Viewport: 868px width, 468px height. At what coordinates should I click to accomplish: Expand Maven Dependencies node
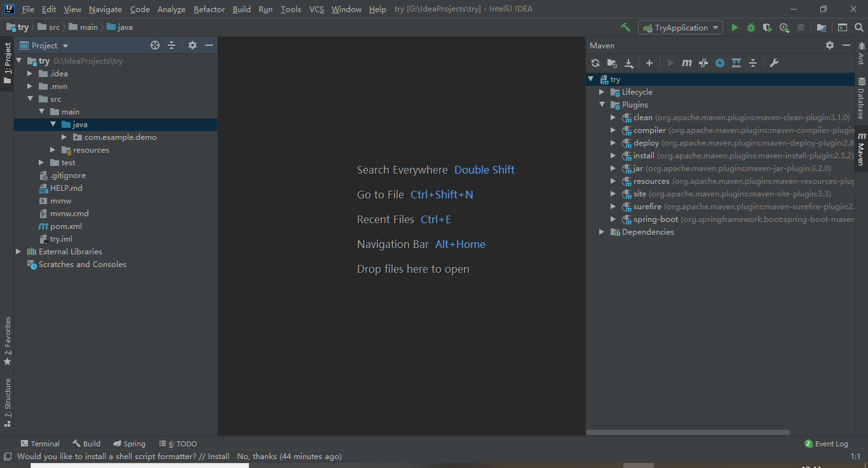click(602, 232)
